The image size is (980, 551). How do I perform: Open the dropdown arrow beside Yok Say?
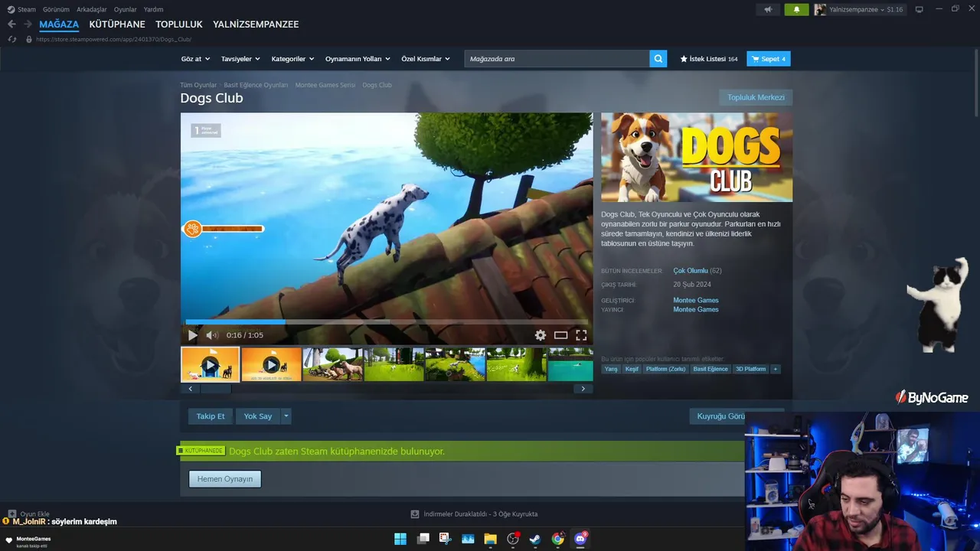pos(286,416)
